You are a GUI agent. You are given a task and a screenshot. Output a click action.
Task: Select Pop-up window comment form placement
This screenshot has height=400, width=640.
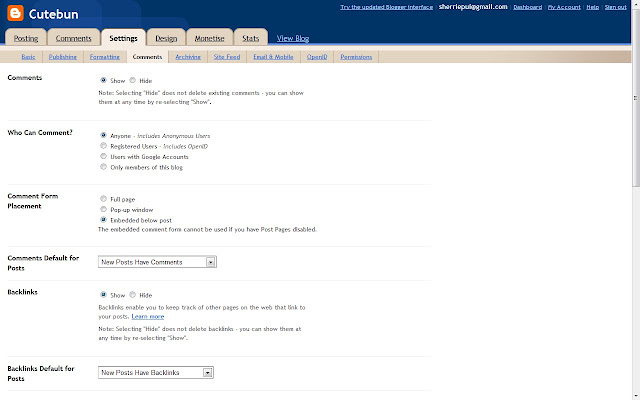click(x=103, y=209)
